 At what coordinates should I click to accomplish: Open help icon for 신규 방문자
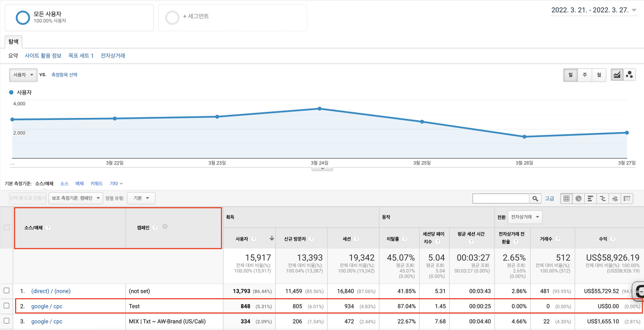311,239
